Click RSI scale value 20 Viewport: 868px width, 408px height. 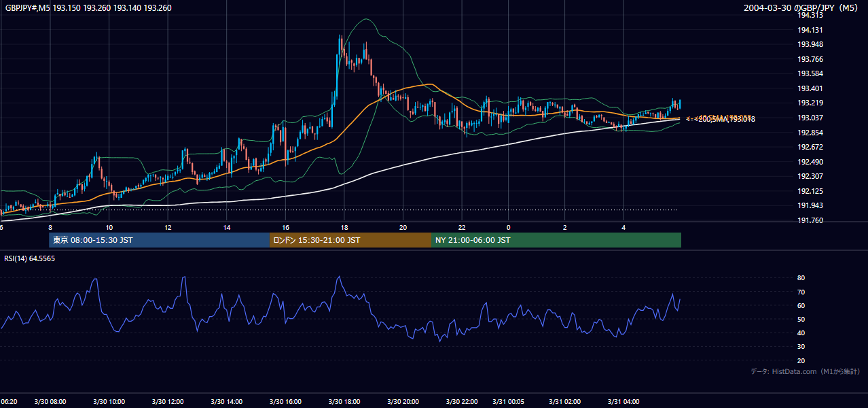tap(801, 360)
